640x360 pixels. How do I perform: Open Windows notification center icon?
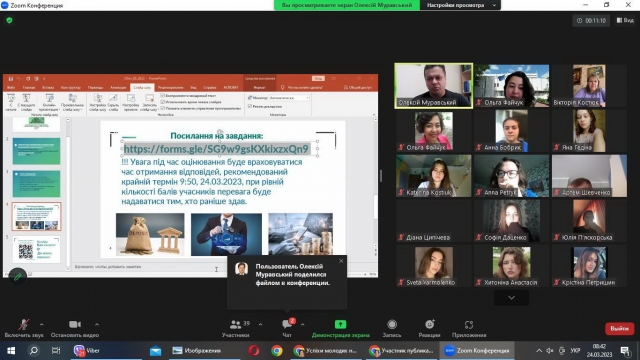click(x=625, y=351)
